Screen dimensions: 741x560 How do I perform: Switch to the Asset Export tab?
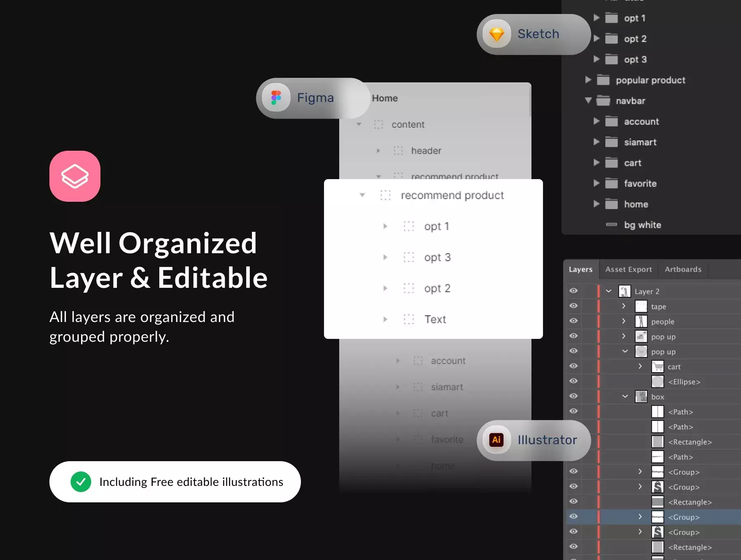(628, 269)
